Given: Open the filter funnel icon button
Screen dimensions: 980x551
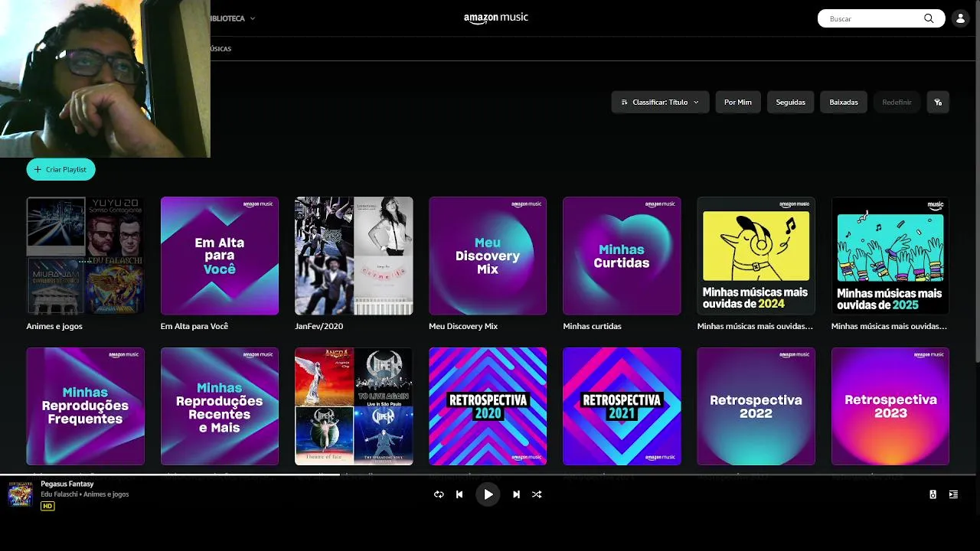Looking at the screenshot, I should point(938,102).
